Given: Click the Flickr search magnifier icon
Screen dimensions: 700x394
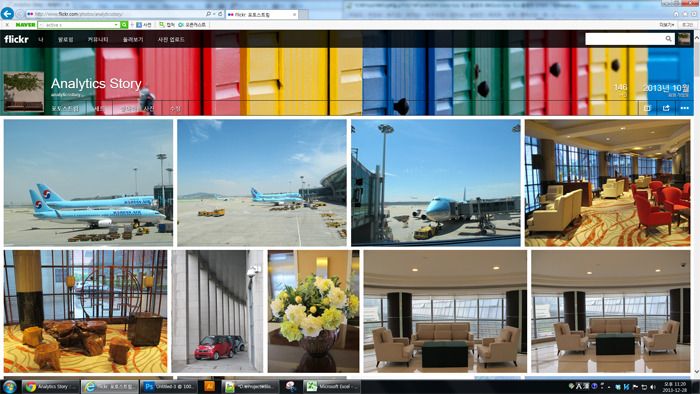Looking at the screenshot, I should (x=668, y=39).
